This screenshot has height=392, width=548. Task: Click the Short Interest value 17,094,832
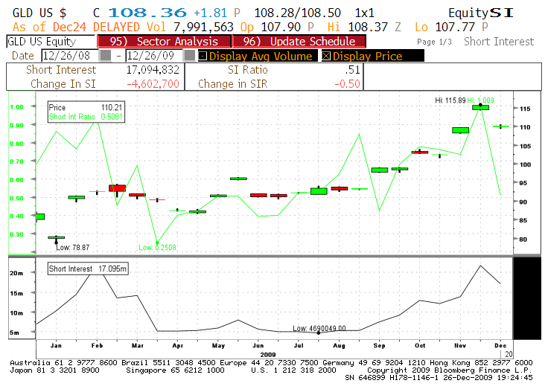click(x=153, y=70)
